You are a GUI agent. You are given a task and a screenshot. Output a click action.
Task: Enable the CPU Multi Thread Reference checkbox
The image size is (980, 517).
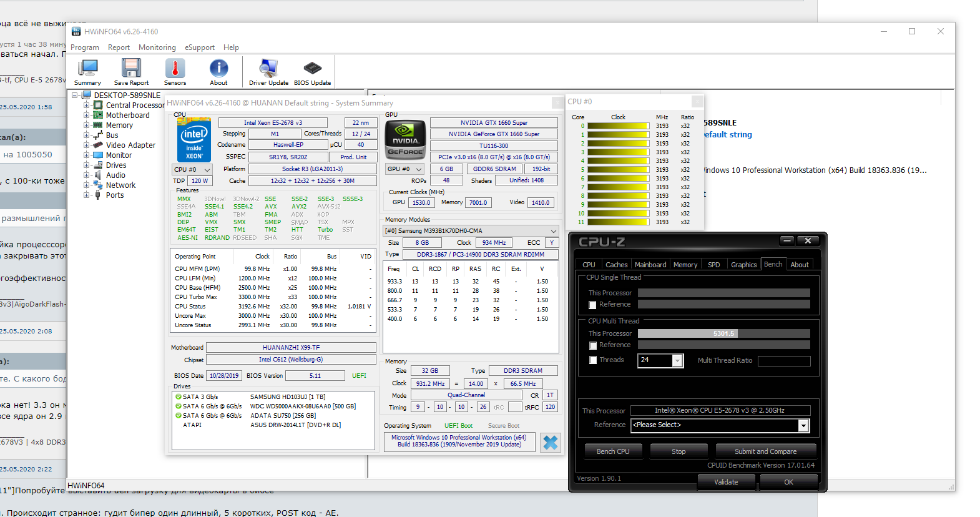pyautogui.click(x=593, y=345)
